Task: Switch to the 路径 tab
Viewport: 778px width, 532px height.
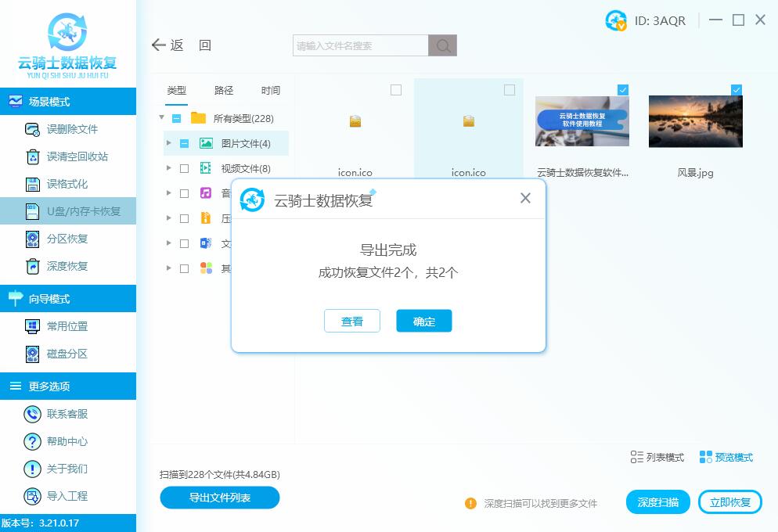Action: coord(224,91)
